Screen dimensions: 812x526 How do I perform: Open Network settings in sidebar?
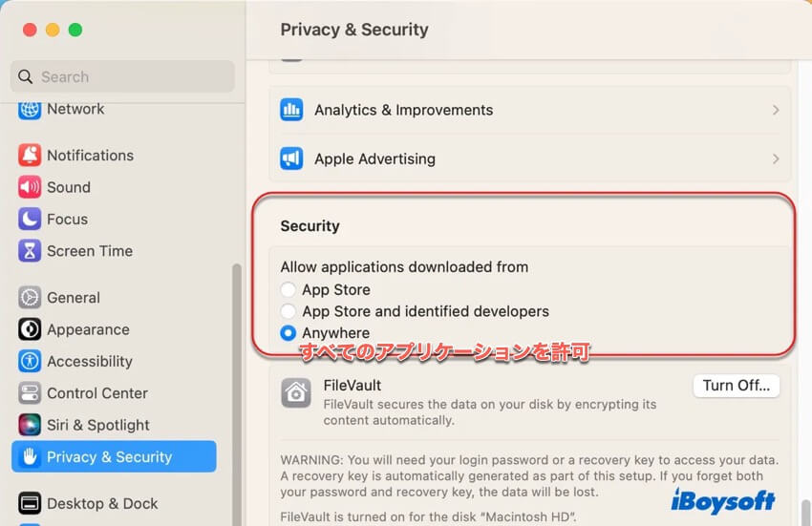75,109
